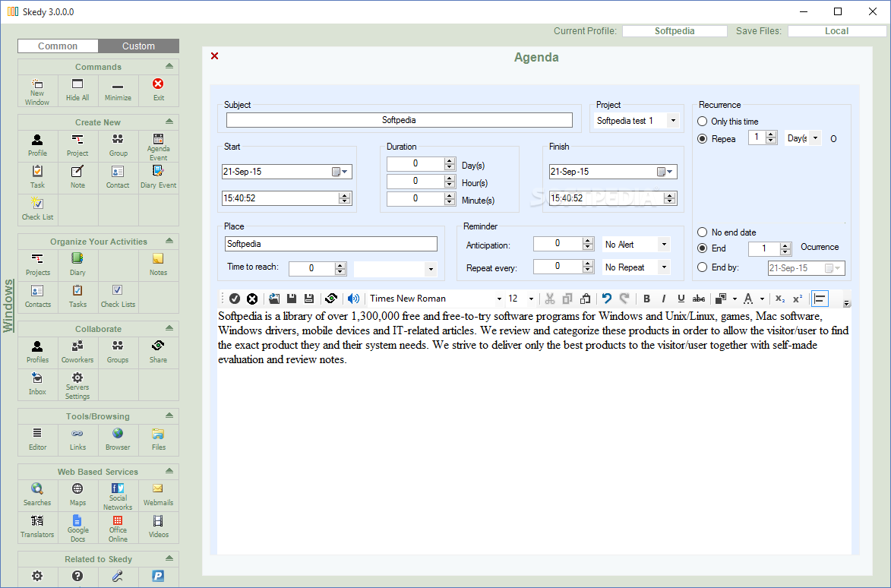Click the Subject input field

pos(399,120)
